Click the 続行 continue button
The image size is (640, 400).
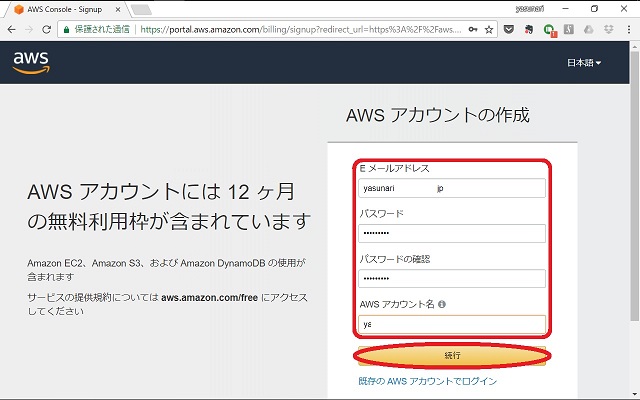click(x=452, y=356)
